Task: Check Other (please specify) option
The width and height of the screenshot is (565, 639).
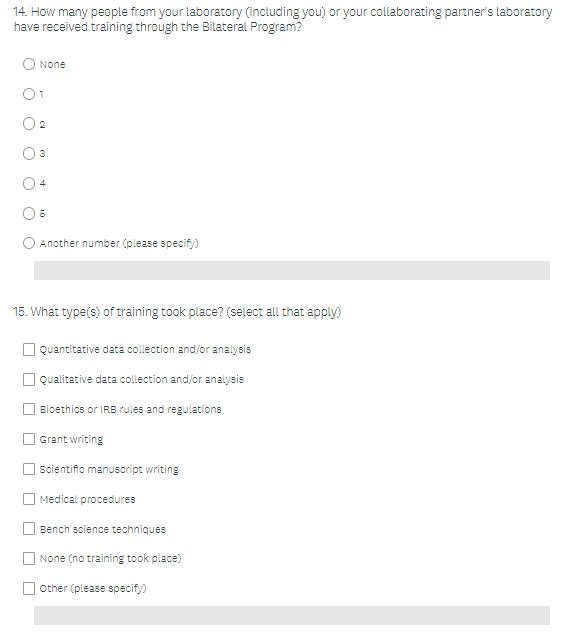Action: coord(29,588)
